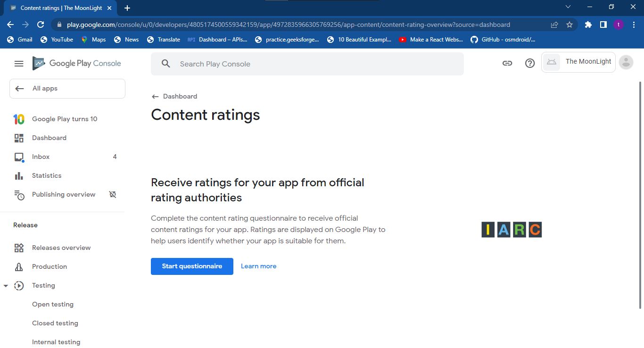The height and width of the screenshot is (348, 644).
Task: Open the Learn more link
Action: pyautogui.click(x=259, y=266)
